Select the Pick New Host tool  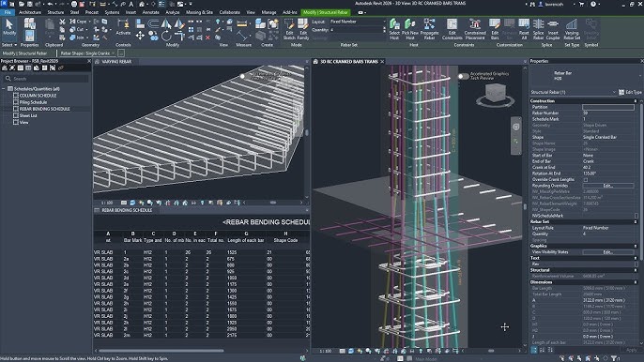click(x=410, y=29)
